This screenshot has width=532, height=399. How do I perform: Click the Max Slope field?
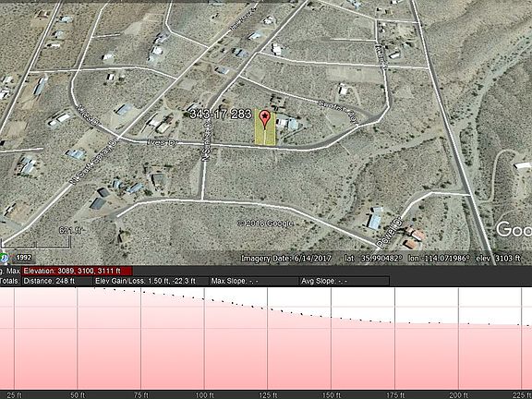tap(253, 281)
